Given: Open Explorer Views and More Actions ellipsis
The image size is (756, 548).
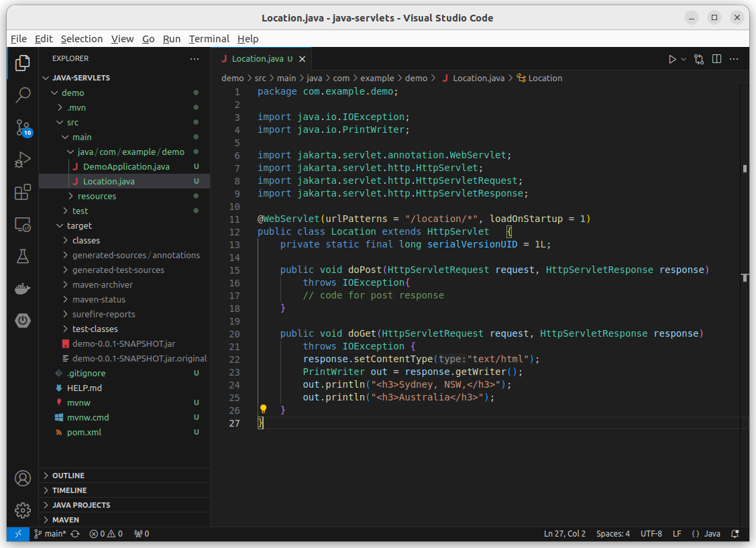Looking at the screenshot, I should 195,59.
